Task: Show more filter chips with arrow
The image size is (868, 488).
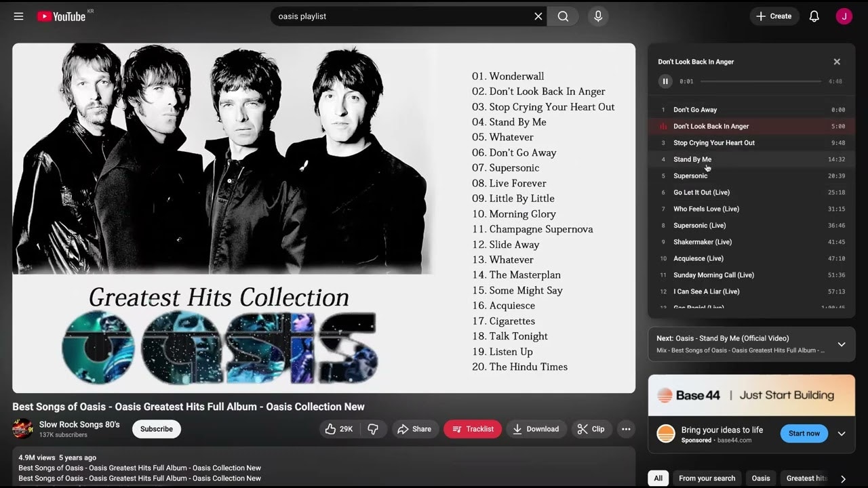Action: pos(843,479)
